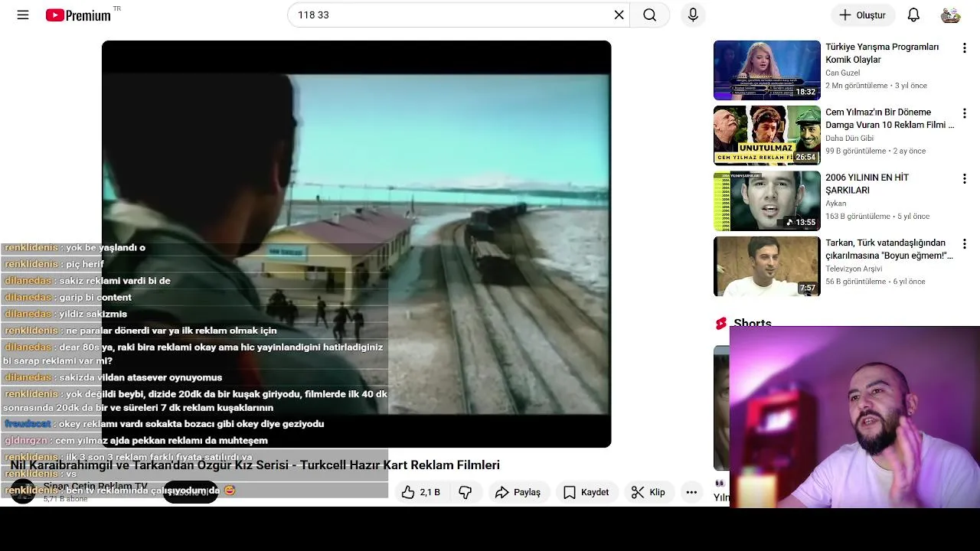
Task: Click chat message about 'okey reklamı vardı'
Action: [191, 423]
